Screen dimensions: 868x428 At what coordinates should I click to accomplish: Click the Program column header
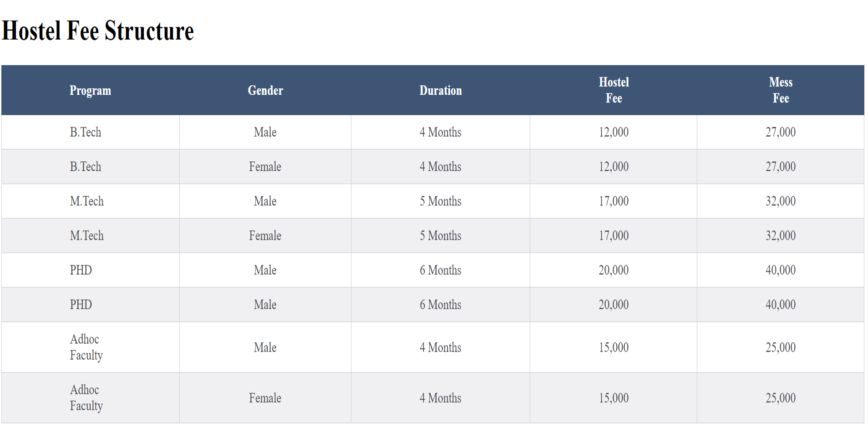[90, 91]
